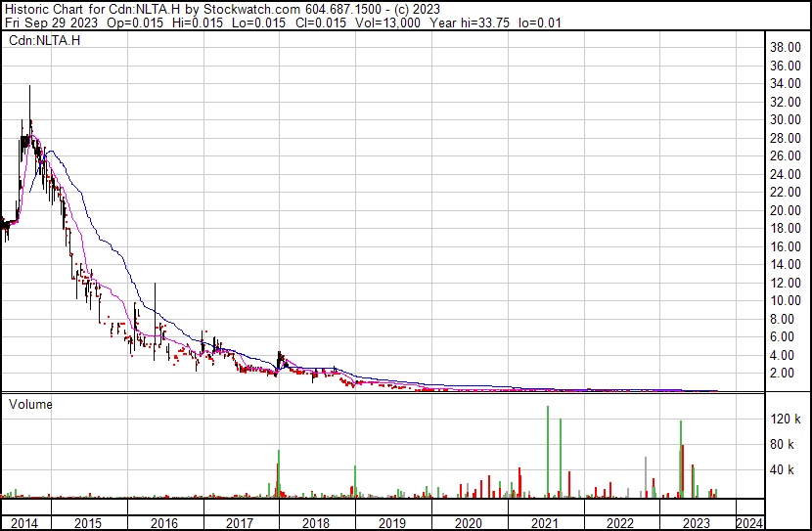
Task: Click the '80 k' volume axis label
Action: point(783,444)
